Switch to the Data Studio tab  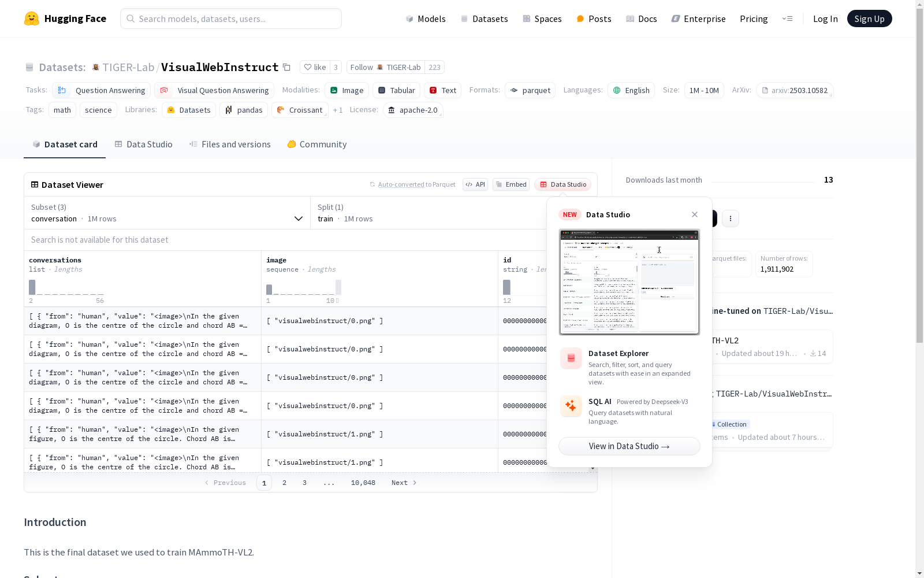144,144
